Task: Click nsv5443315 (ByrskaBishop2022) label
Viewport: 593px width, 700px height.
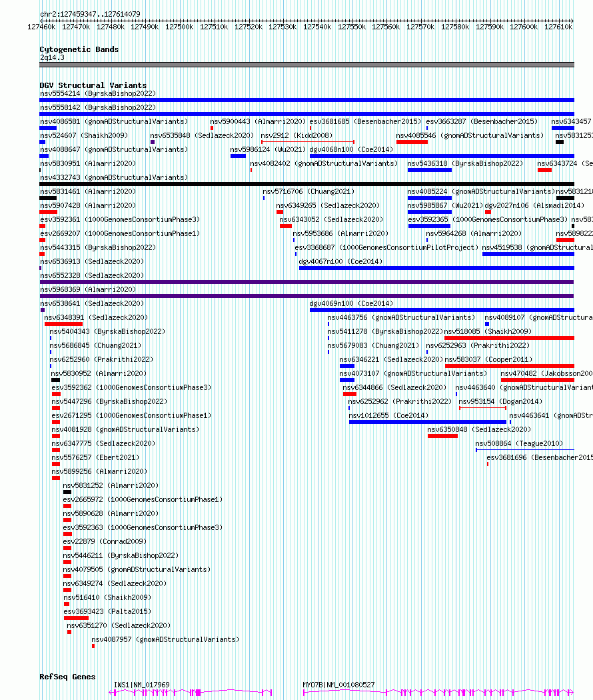Action: [x=98, y=247]
